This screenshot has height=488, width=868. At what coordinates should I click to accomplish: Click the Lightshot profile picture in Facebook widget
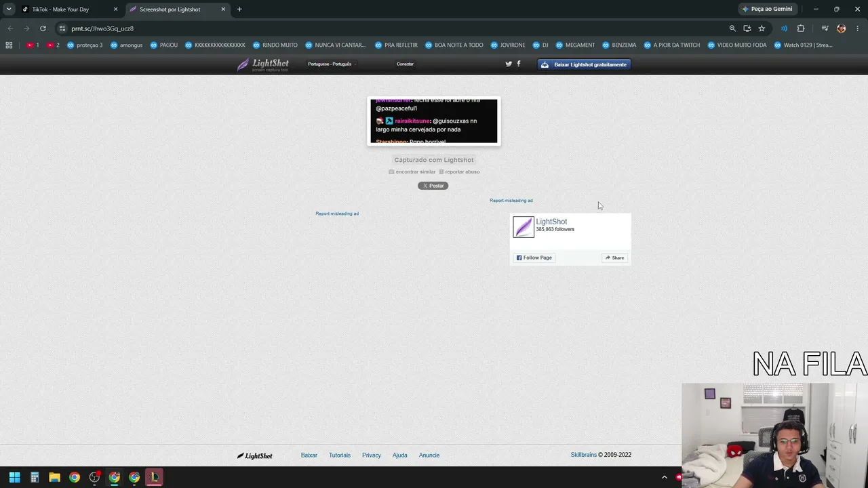click(x=524, y=227)
